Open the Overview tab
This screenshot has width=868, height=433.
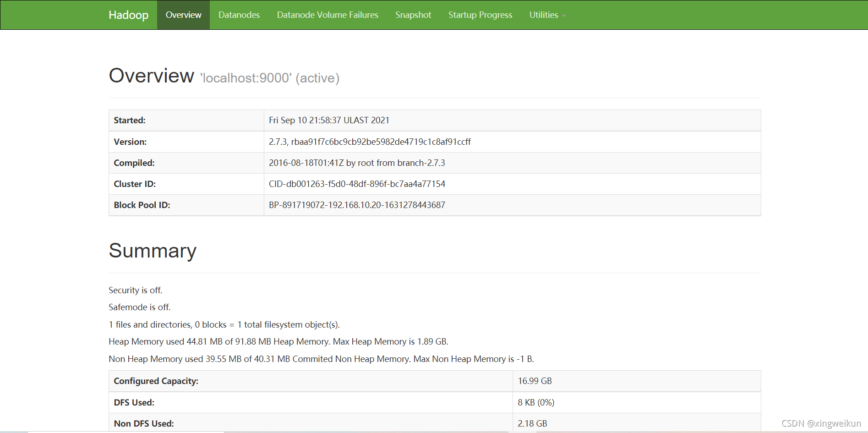click(x=183, y=15)
